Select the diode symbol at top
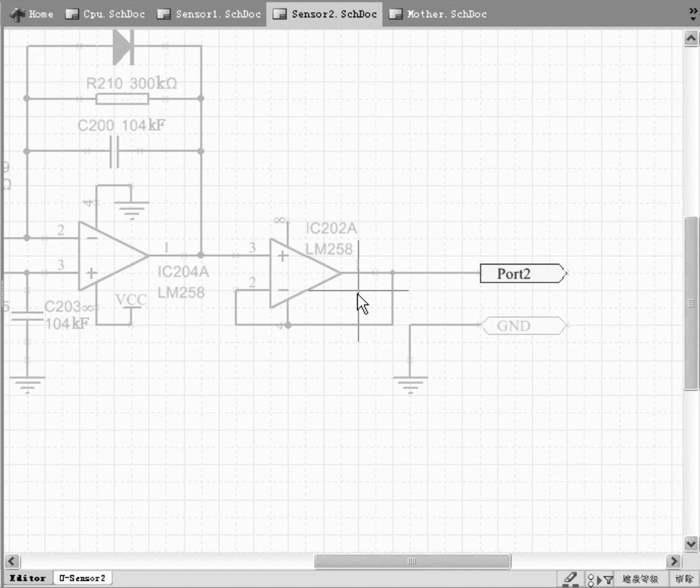700x588 pixels. point(124,46)
